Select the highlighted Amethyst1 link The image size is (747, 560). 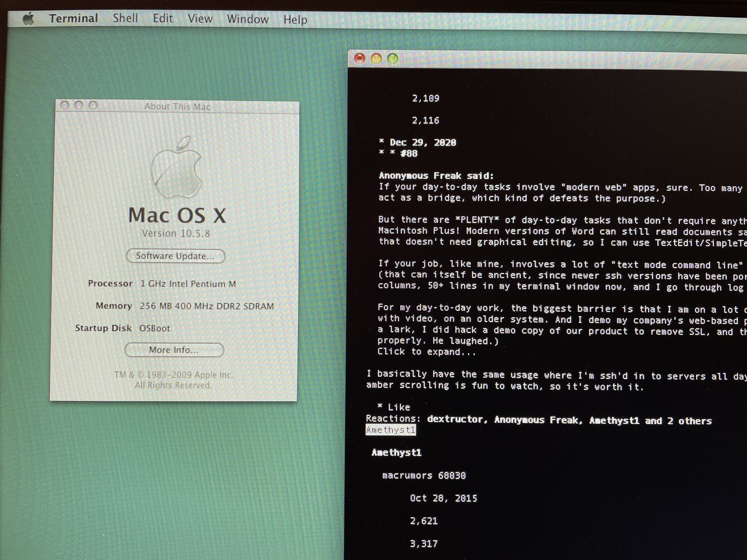click(391, 430)
